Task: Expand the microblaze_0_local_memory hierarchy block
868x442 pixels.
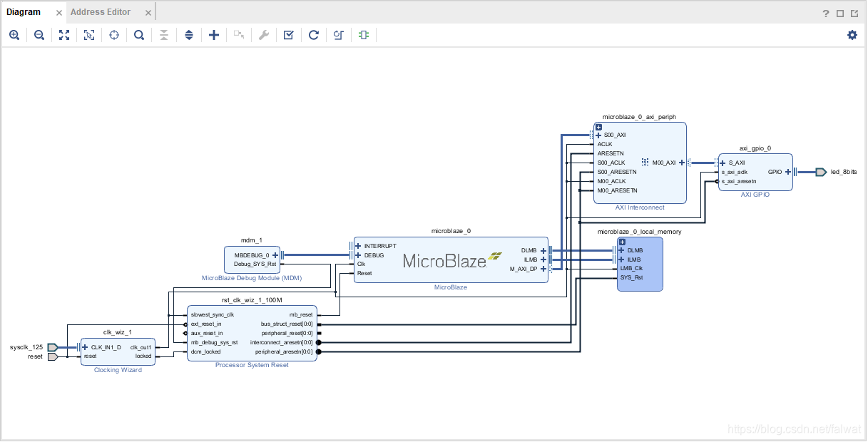Action: 622,242
